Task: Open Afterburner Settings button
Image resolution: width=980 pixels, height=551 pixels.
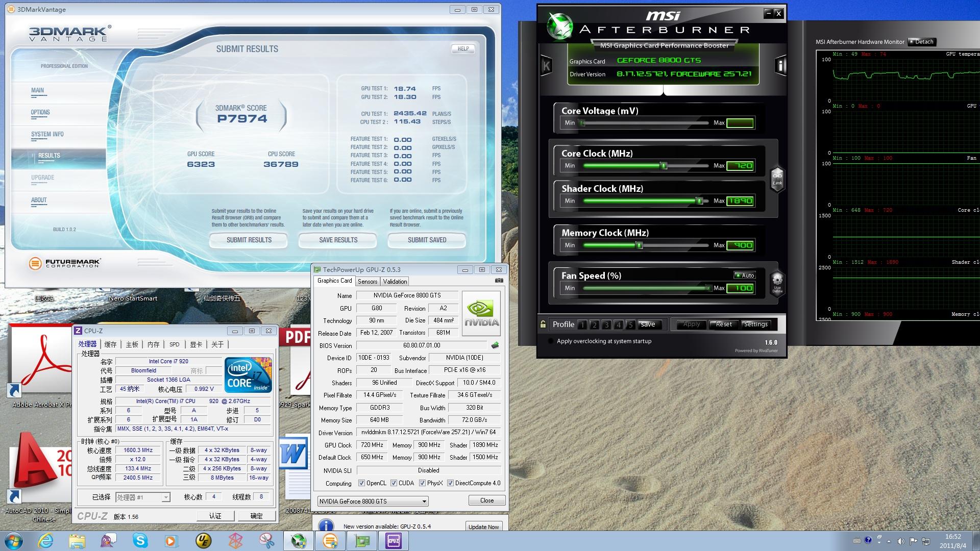Action: pos(755,324)
